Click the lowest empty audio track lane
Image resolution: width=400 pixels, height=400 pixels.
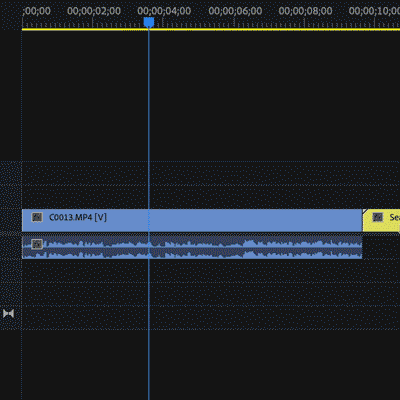211,318
